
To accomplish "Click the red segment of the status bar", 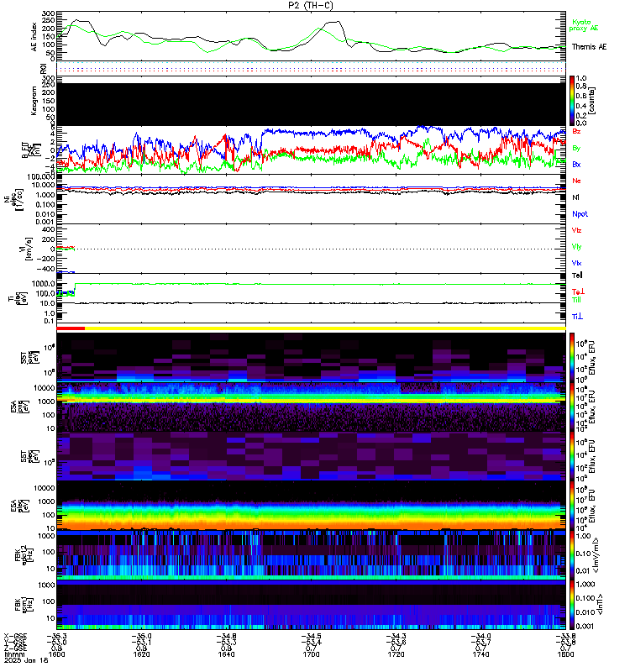I will point(71,328).
